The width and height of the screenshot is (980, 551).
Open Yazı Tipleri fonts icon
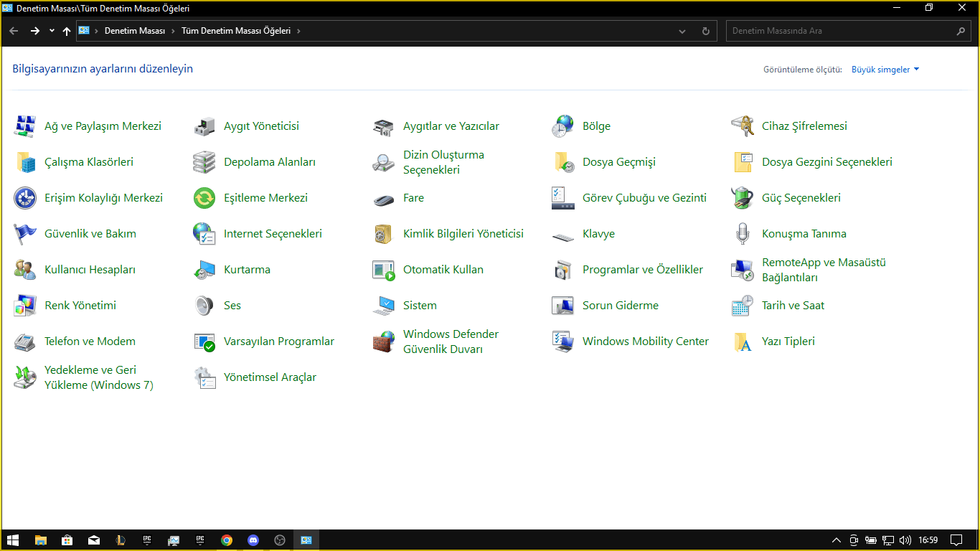tap(743, 342)
